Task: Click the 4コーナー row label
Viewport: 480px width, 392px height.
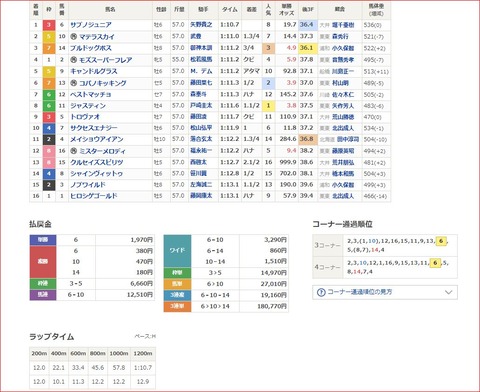Action: 327,267
